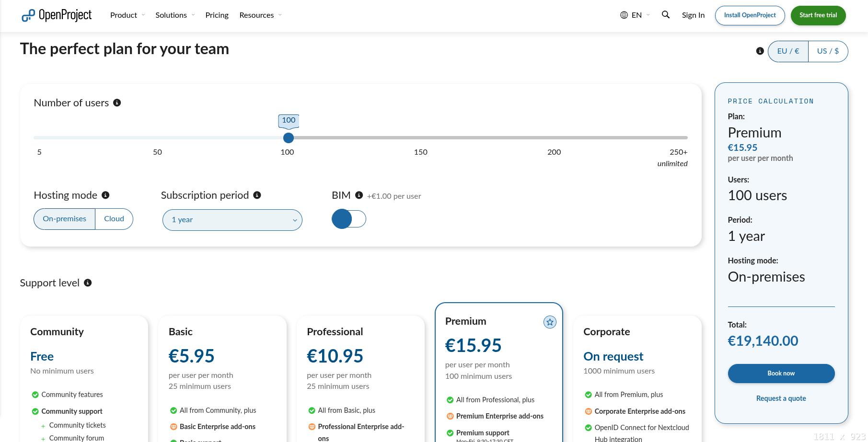The width and height of the screenshot is (868, 442).
Task: Click slider label 150
Action: [x=421, y=152]
